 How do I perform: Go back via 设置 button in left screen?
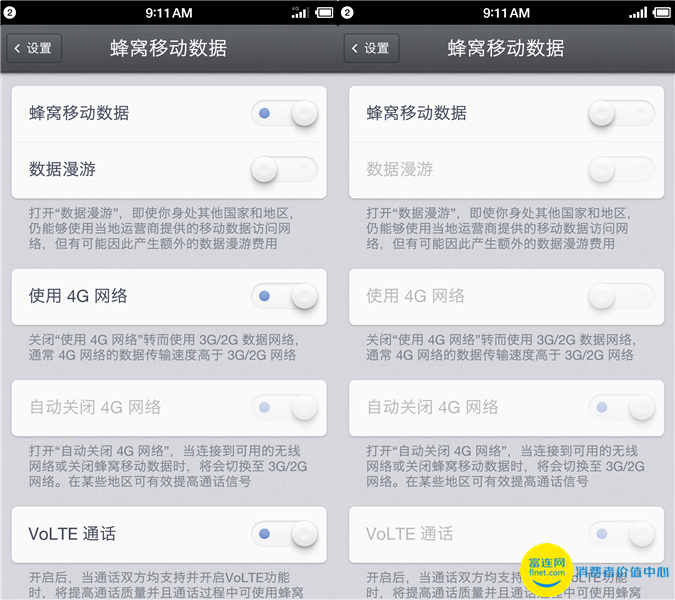pyautogui.click(x=34, y=48)
